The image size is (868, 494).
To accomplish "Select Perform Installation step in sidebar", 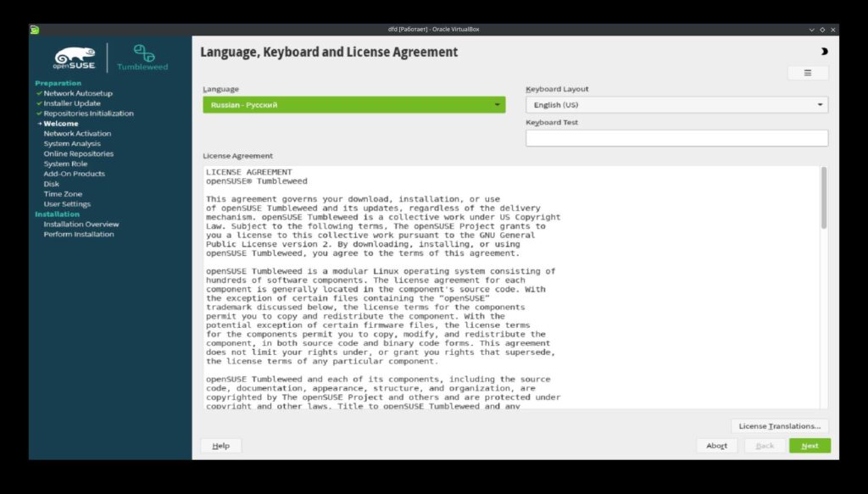I will (79, 234).
